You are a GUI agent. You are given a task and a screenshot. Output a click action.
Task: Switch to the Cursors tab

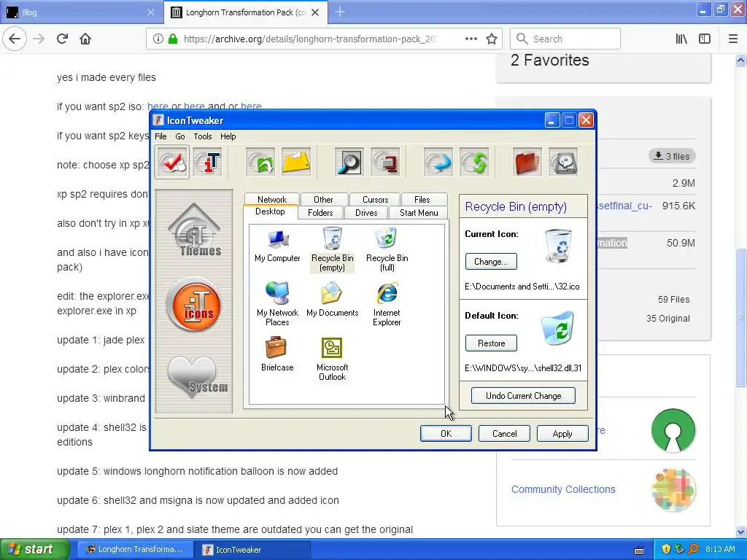[376, 199]
